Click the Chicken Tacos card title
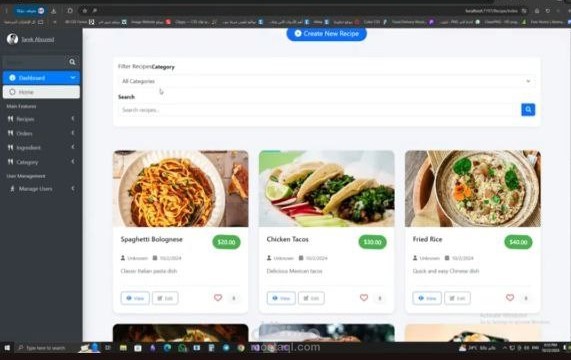 [x=288, y=240]
